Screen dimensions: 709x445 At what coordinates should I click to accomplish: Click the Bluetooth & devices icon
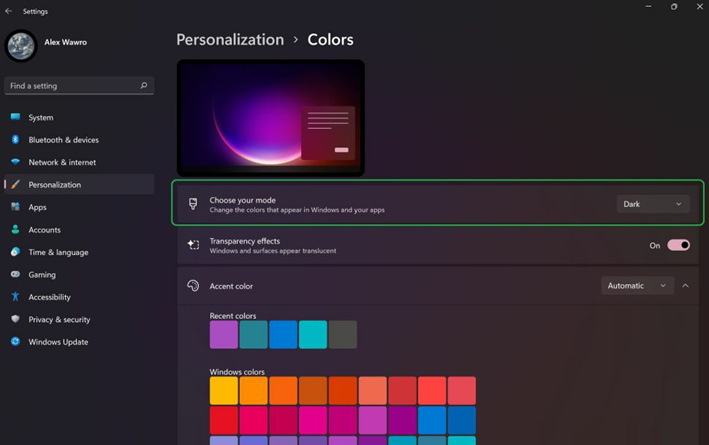point(15,140)
